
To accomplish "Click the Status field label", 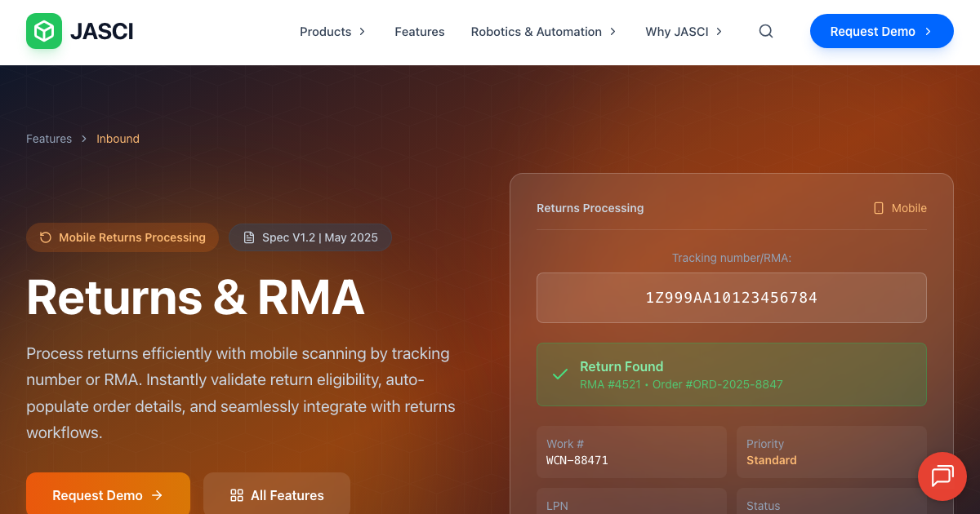I will pyautogui.click(x=764, y=506).
